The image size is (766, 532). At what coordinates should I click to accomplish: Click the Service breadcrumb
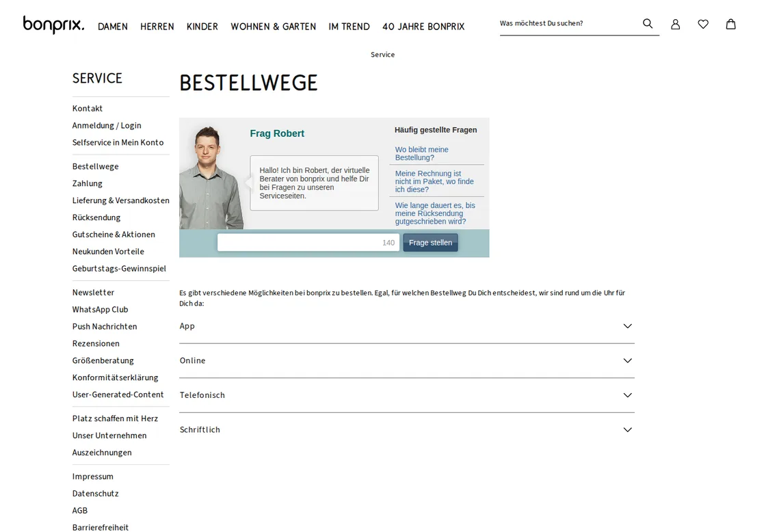click(382, 55)
